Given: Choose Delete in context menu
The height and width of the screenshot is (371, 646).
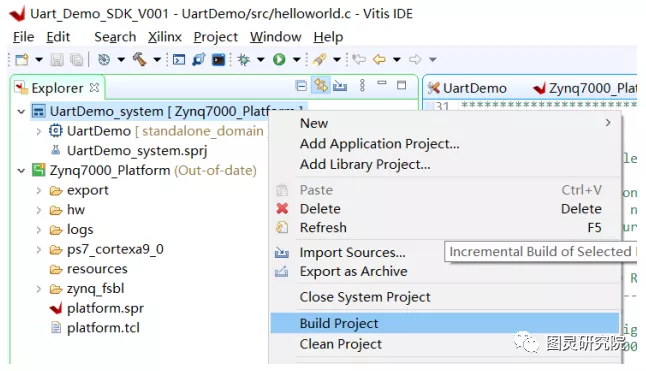Looking at the screenshot, I should (445, 209).
